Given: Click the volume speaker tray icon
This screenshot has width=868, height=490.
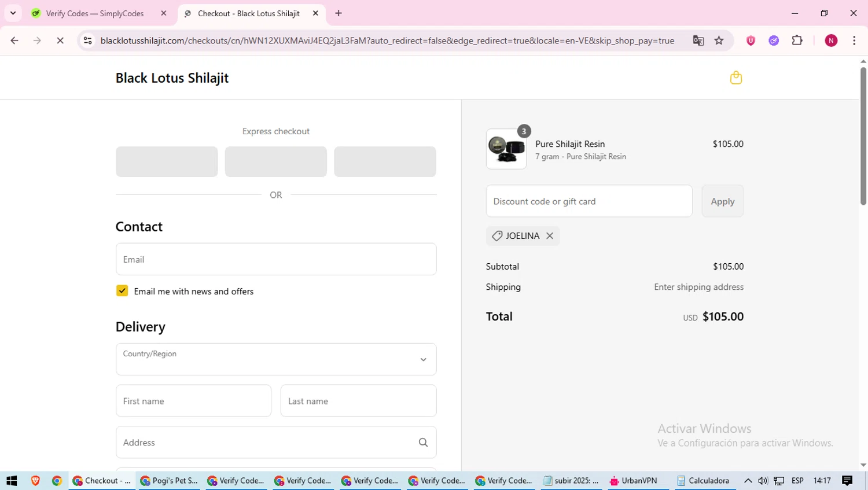Looking at the screenshot, I should pyautogui.click(x=763, y=481).
